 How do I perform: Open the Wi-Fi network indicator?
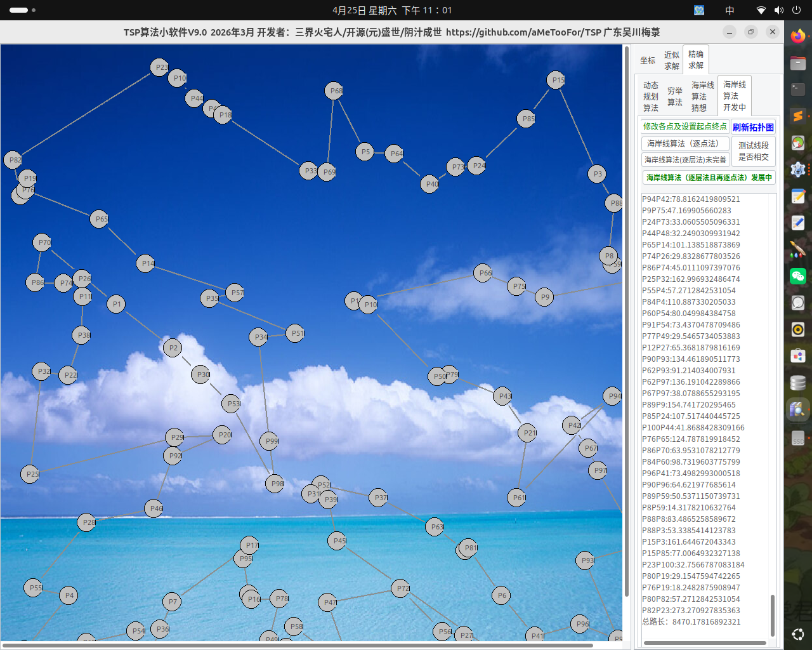click(761, 10)
